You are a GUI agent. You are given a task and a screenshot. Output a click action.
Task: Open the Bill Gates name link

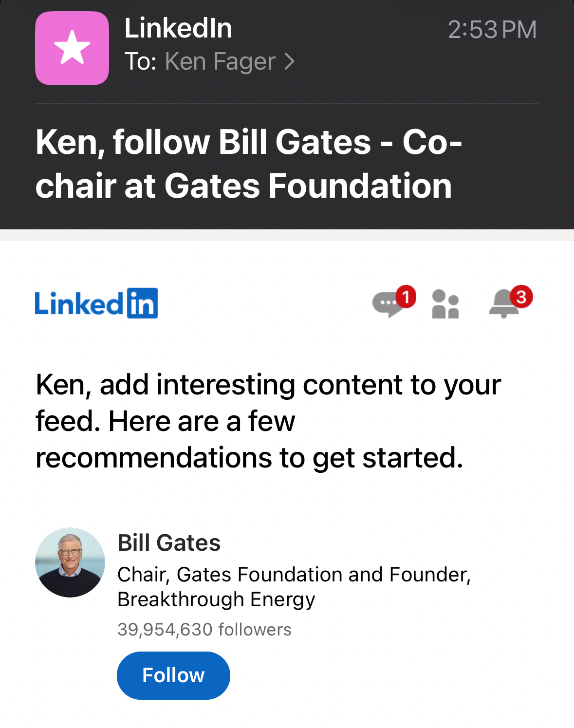pos(169,542)
